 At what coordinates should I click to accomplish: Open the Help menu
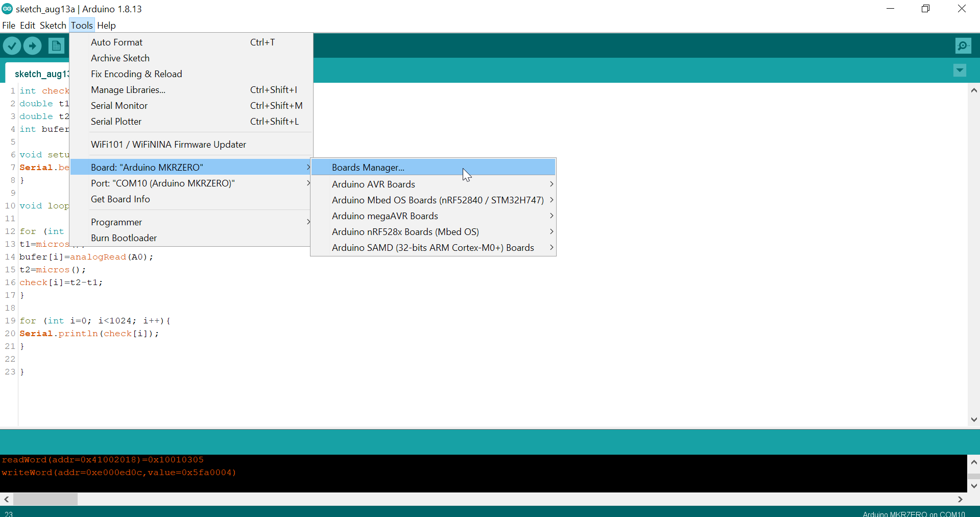tap(106, 25)
